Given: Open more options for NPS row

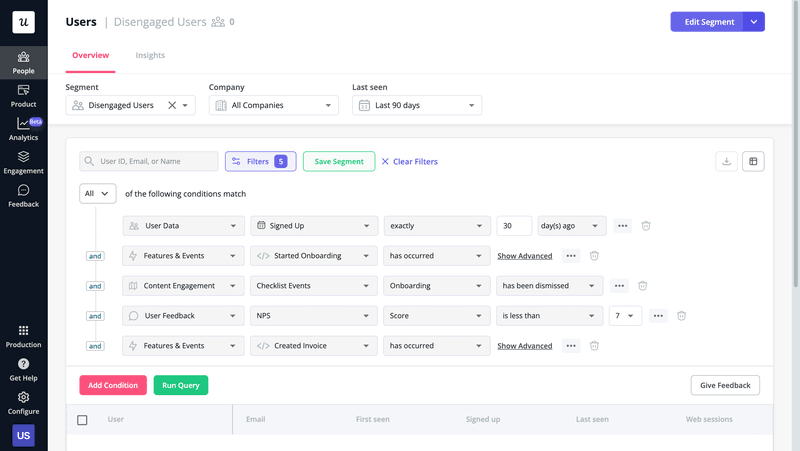Looking at the screenshot, I should [658, 316].
